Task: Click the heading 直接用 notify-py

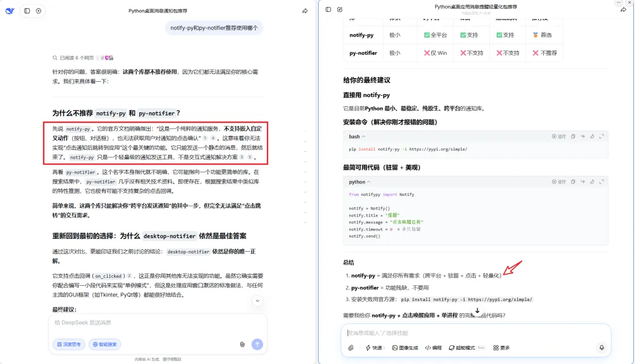Action: point(366,95)
